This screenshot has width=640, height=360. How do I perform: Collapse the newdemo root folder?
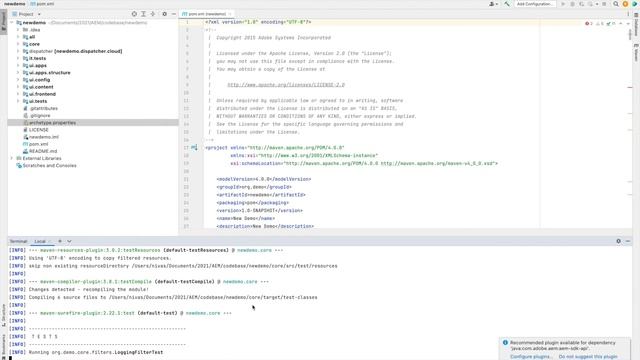[x=12, y=23]
